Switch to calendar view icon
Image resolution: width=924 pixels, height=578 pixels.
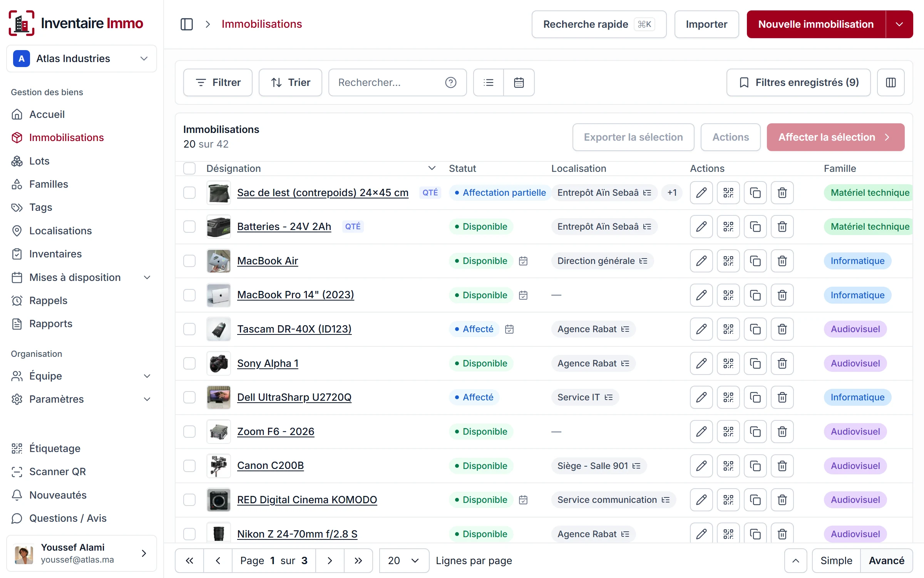pyautogui.click(x=519, y=82)
